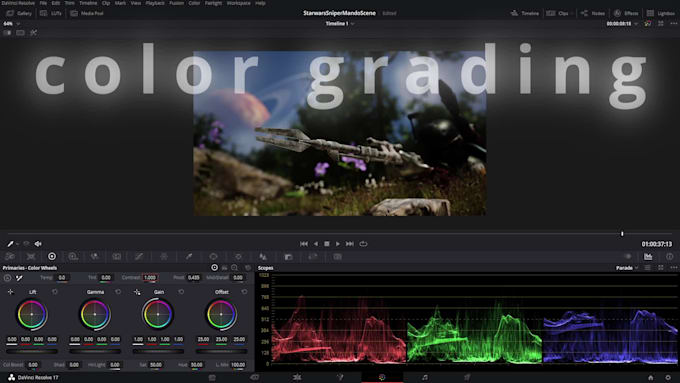The width and height of the screenshot is (680, 383).
Task: Open the Camera Raw palette
Action: point(10,257)
